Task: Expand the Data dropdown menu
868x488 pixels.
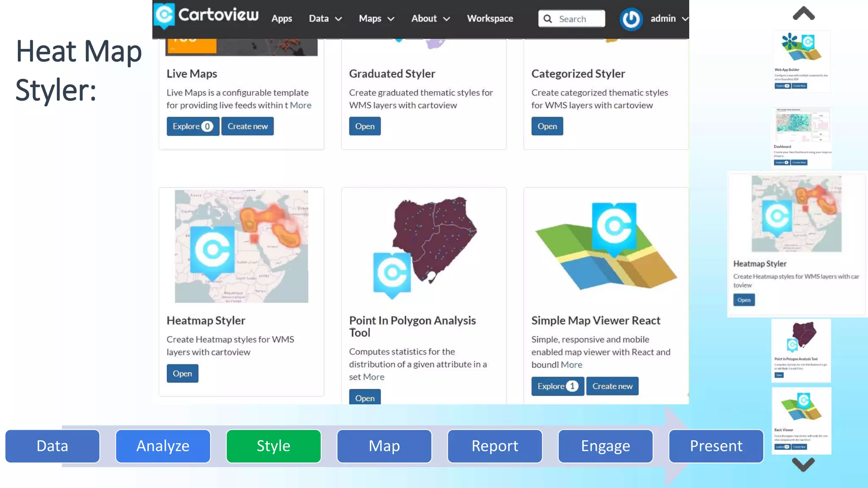Action: pos(325,19)
